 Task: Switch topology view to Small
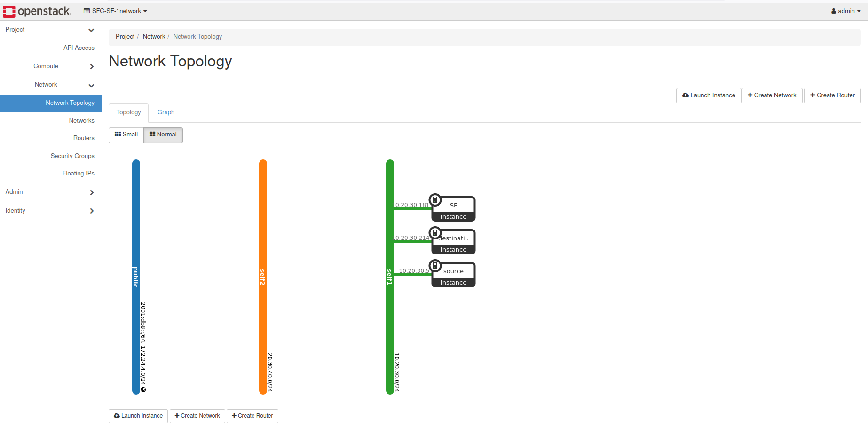126,135
